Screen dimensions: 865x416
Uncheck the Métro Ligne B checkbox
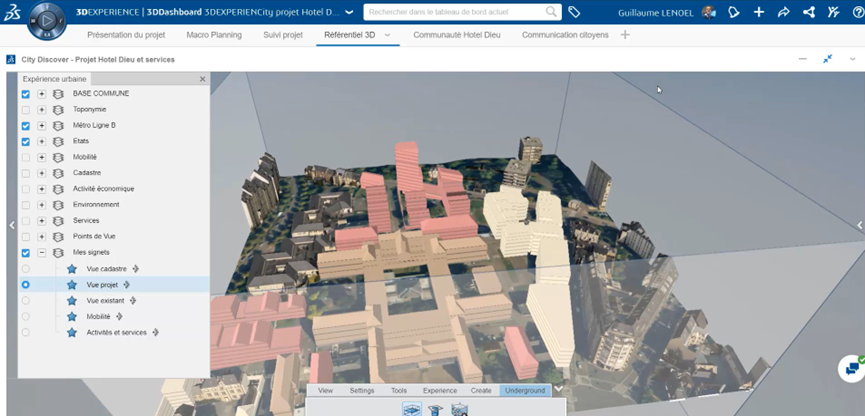25,126
